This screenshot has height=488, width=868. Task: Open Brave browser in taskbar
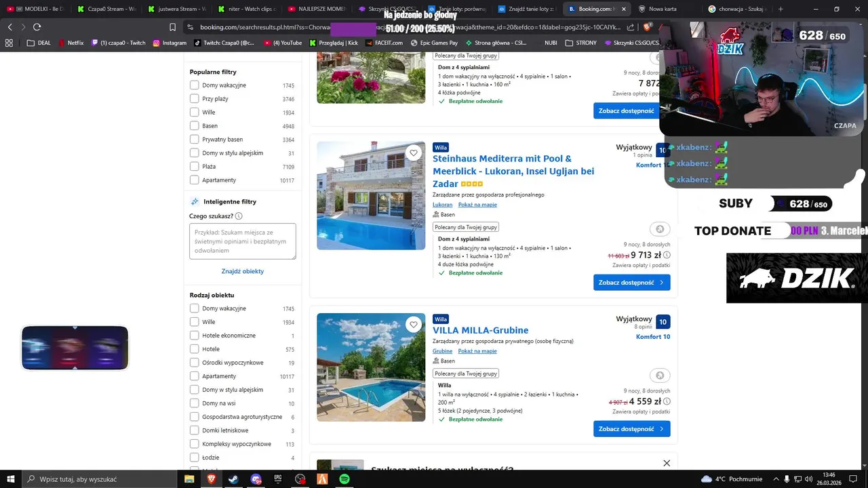212,479
